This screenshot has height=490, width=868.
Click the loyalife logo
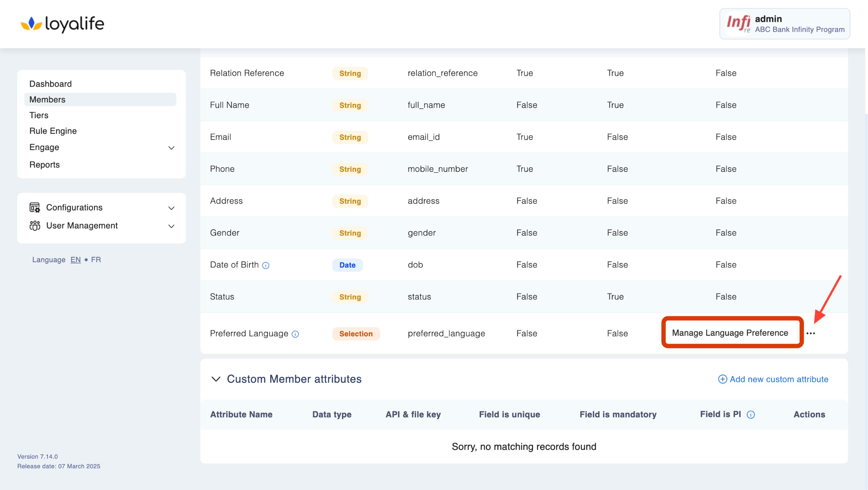(x=62, y=24)
